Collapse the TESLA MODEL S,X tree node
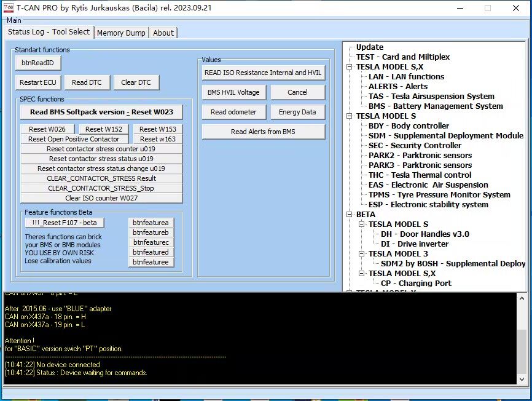The image size is (532, 401). pos(349,67)
